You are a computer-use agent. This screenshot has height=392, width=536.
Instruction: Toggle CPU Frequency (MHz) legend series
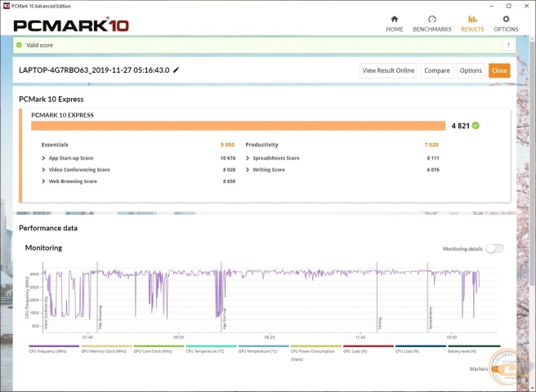coord(54,349)
